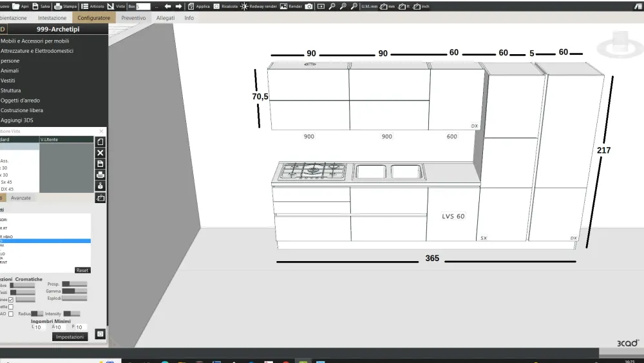The width and height of the screenshot is (644, 363).
Task: Click the Salva save icon in toolbar
Action: click(x=35, y=6)
